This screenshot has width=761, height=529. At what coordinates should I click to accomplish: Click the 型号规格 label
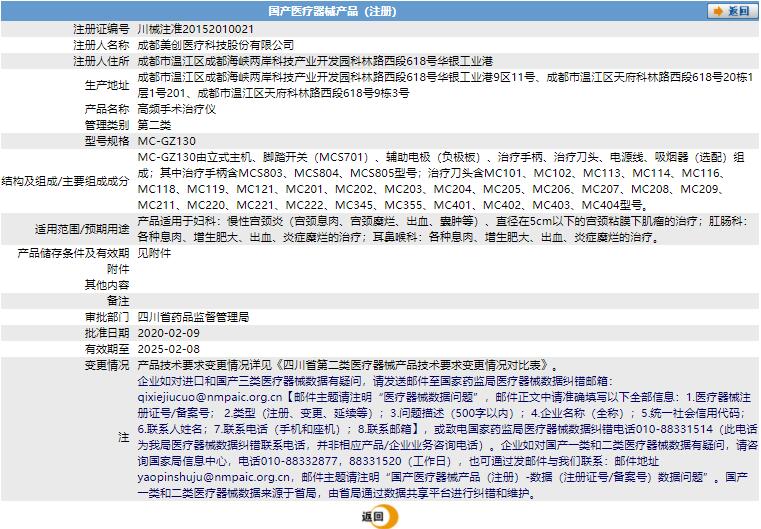coord(107,141)
